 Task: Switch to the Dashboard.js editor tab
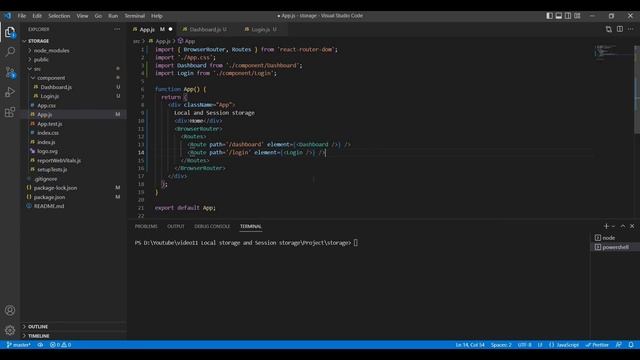click(207, 29)
